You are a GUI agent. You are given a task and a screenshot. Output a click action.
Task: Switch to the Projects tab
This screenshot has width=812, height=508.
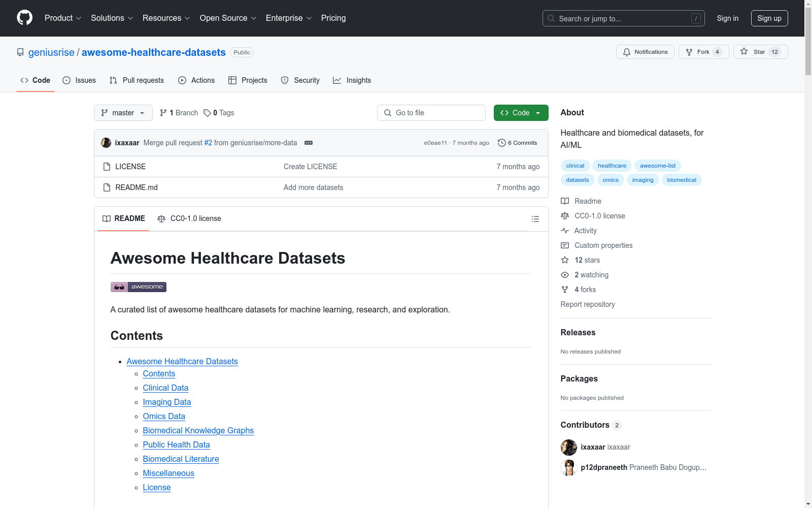[x=248, y=80]
